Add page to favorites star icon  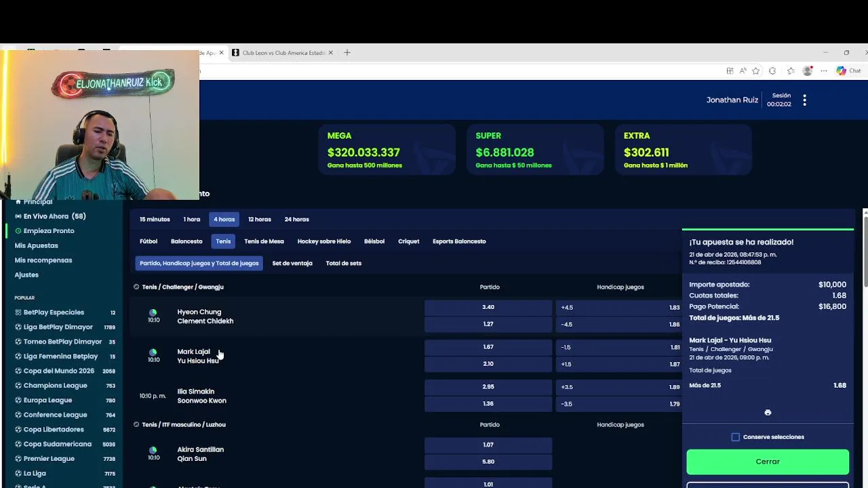click(755, 70)
